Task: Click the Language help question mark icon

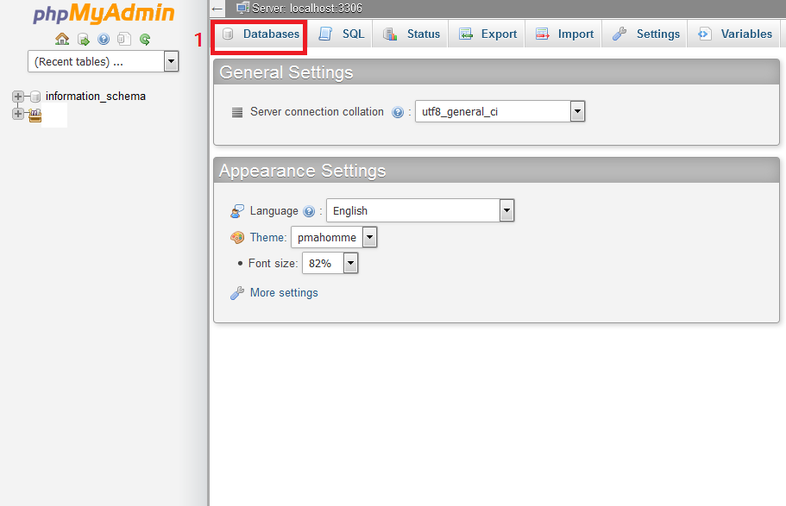Action: click(x=309, y=212)
